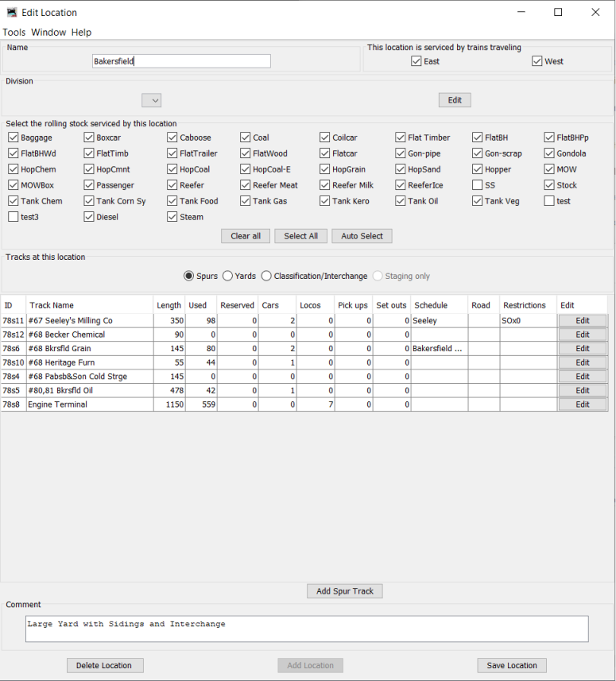Check the test3 rolling stock checkbox

[14, 217]
